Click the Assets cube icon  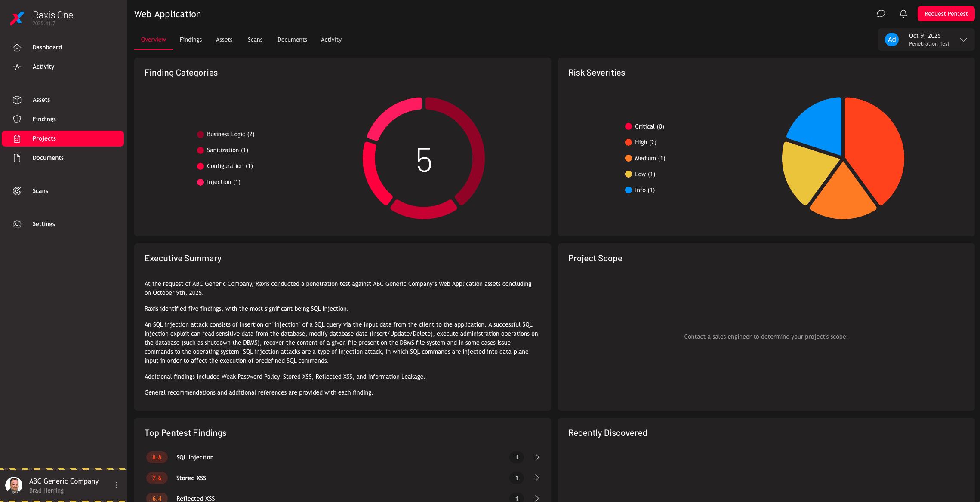pos(17,100)
